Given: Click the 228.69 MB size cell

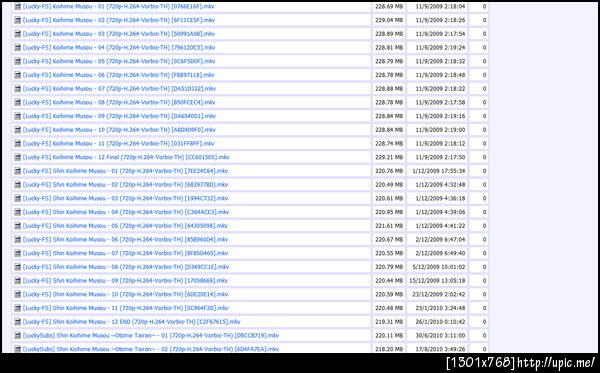Looking at the screenshot, I should tap(389, 7).
